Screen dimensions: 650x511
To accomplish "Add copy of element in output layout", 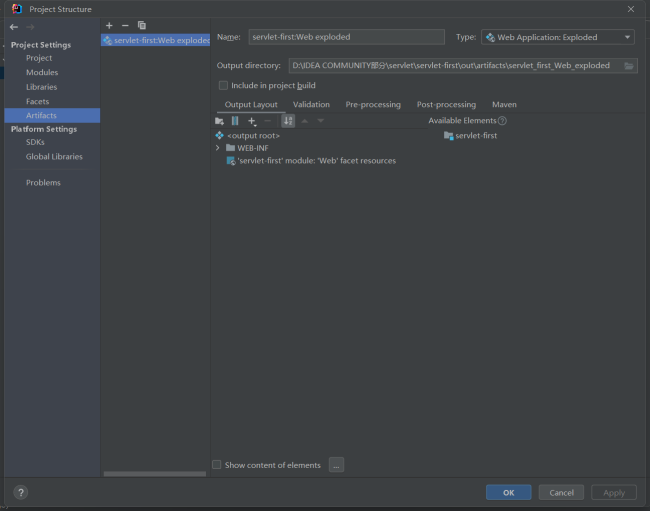I will (252, 121).
